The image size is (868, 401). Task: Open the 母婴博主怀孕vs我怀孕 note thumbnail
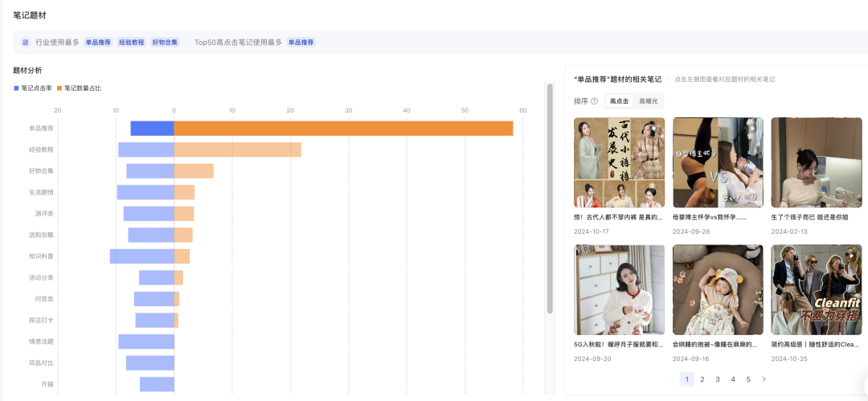pyautogui.click(x=718, y=162)
